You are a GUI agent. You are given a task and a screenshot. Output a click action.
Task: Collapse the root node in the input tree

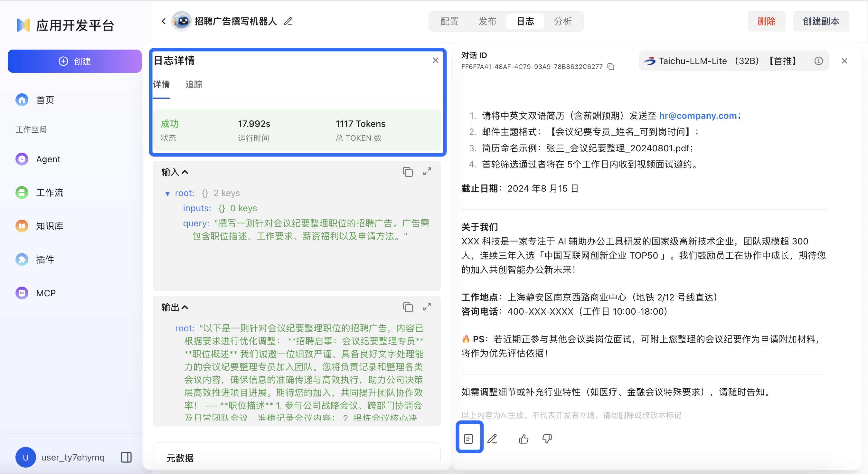(x=167, y=194)
